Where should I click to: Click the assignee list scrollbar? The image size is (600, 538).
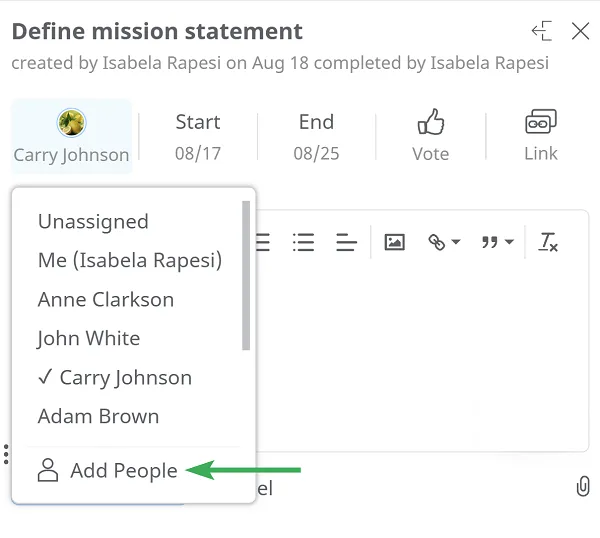246,275
